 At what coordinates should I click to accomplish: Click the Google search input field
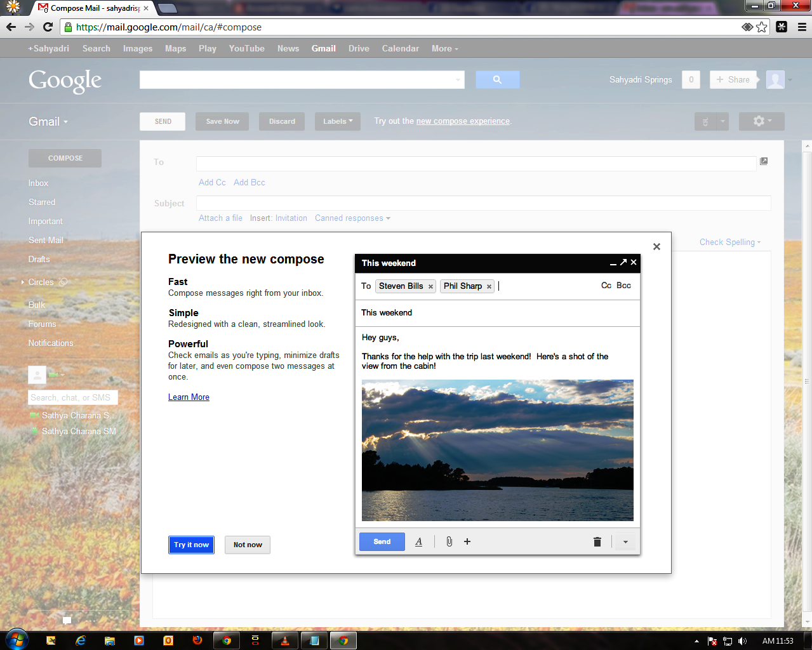[x=297, y=79]
